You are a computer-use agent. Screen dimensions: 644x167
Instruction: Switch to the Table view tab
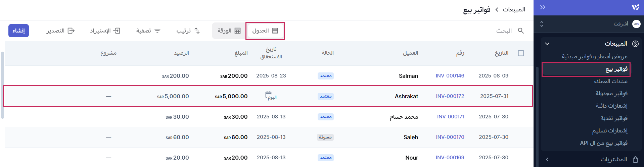[265, 31]
